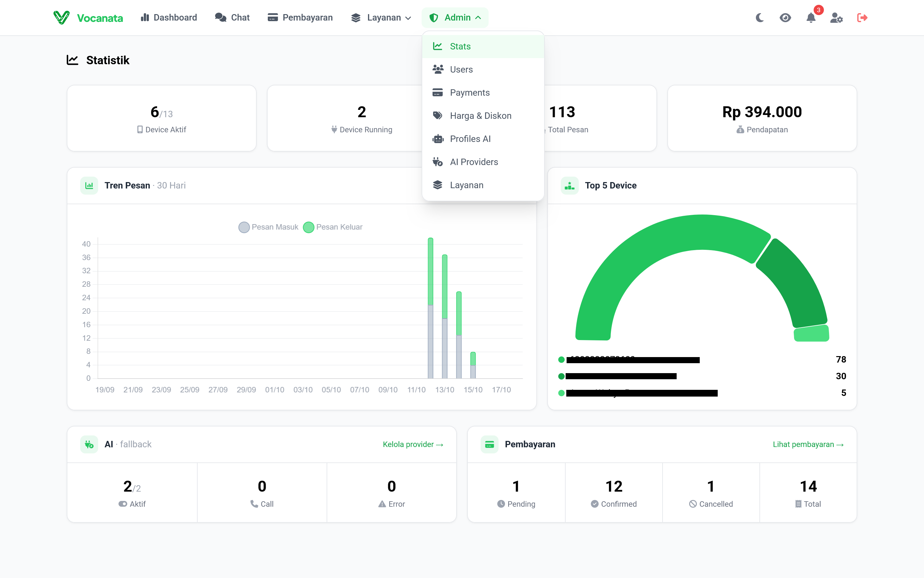Open Harga & Diskon menu entry
The image size is (924, 578).
(x=483, y=116)
